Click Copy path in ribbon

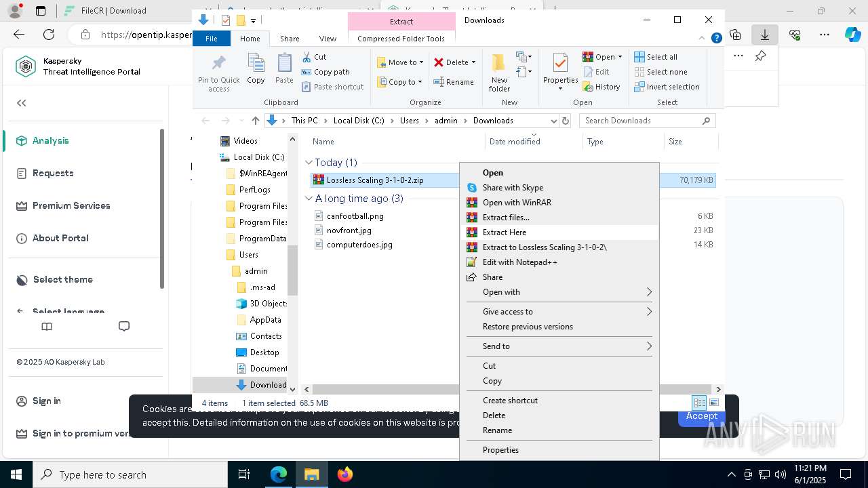tap(325, 72)
